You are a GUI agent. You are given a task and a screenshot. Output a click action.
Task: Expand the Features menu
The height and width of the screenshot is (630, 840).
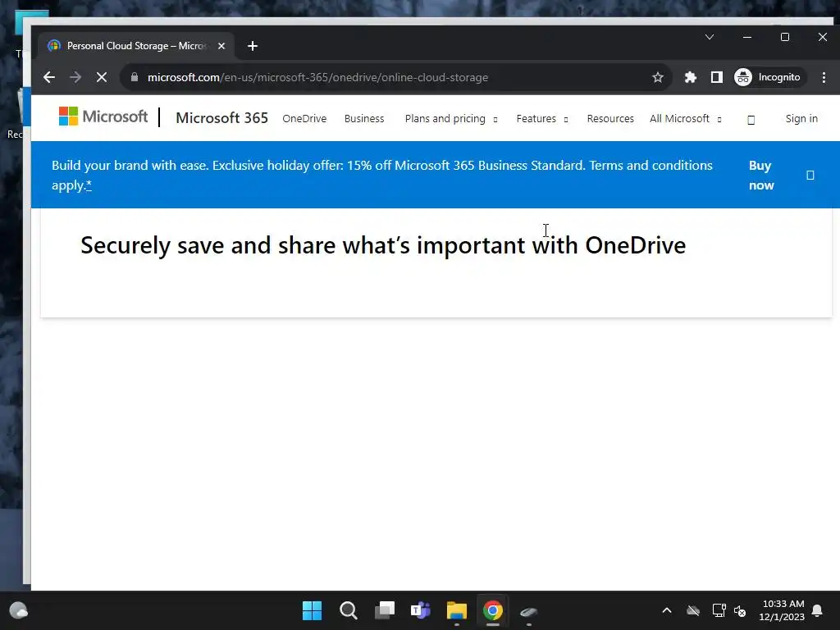tap(541, 118)
